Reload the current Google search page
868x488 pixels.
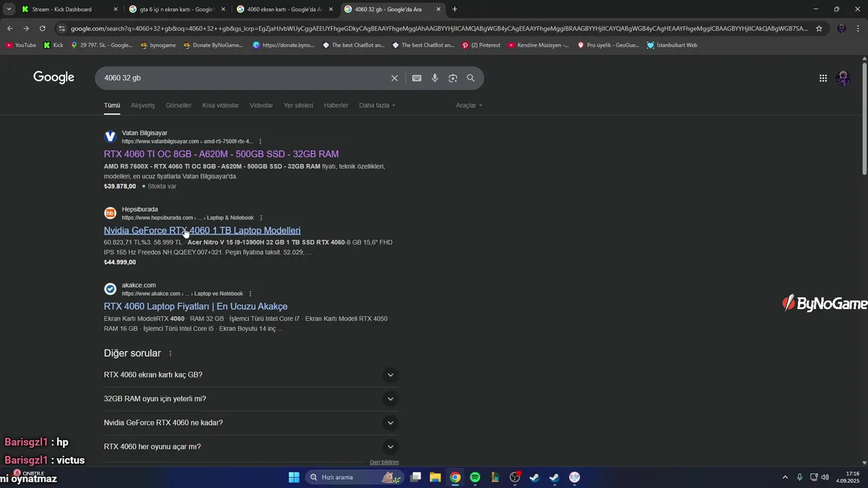pyautogui.click(x=42, y=28)
